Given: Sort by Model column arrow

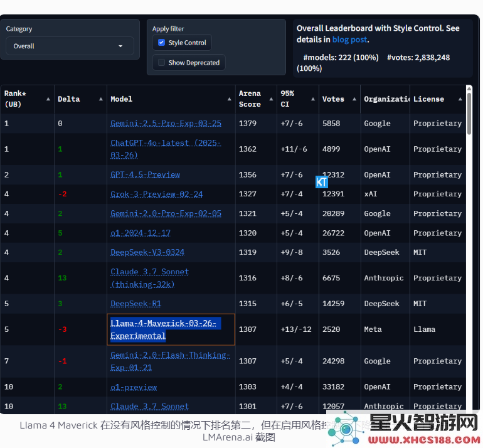Looking at the screenshot, I should [229, 99].
